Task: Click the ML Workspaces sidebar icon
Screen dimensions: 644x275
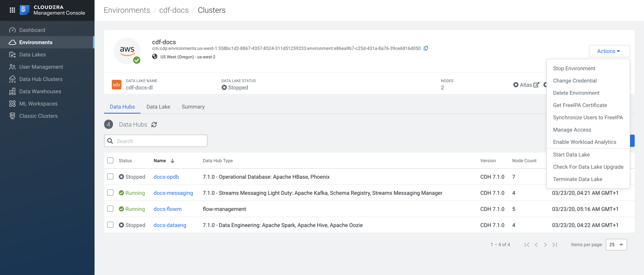Action: pyautogui.click(x=12, y=104)
